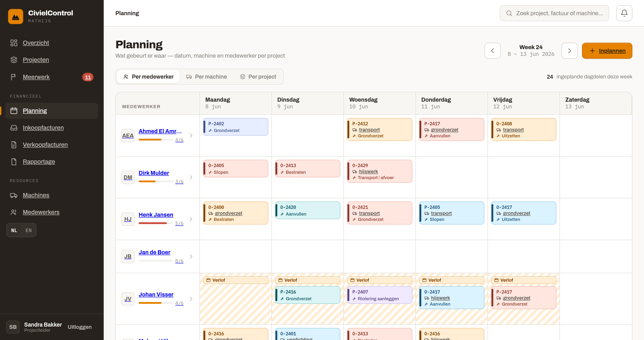644x340 pixels.
Task: Click Jan de Boer 0/6 count
Action: click(179, 261)
